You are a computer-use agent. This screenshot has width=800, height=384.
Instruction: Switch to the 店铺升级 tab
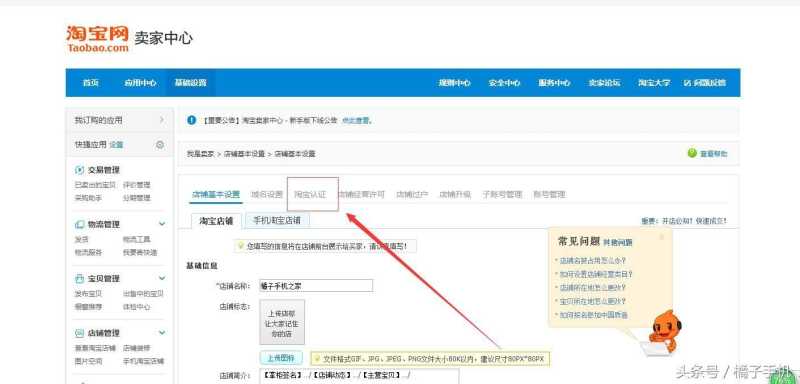[x=455, y=194]
